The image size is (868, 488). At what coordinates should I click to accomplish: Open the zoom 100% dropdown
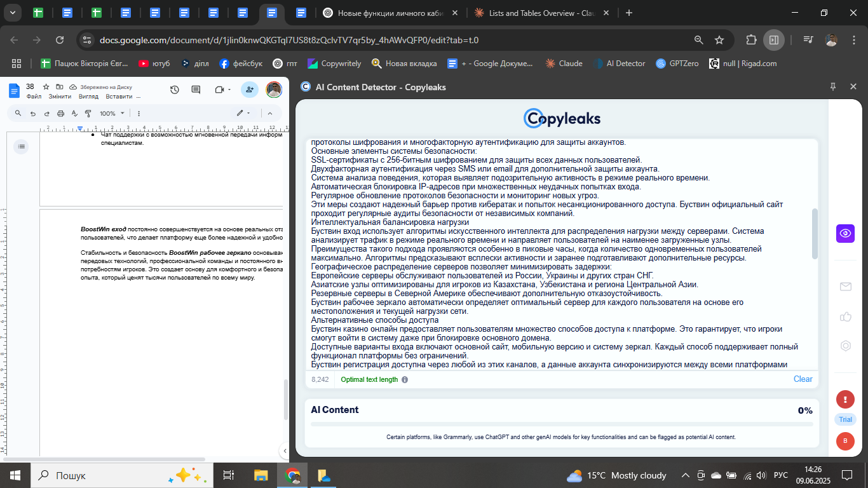tap(111, 113)
